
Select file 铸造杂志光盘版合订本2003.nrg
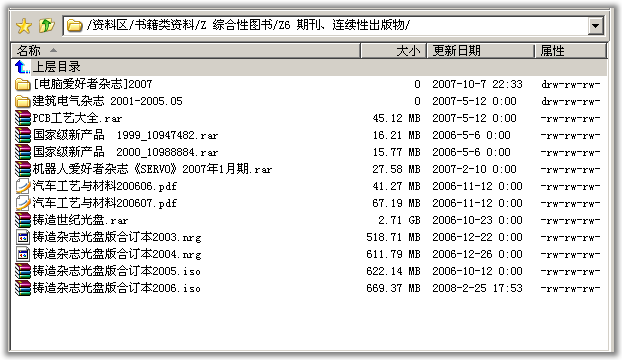[117, 237]
